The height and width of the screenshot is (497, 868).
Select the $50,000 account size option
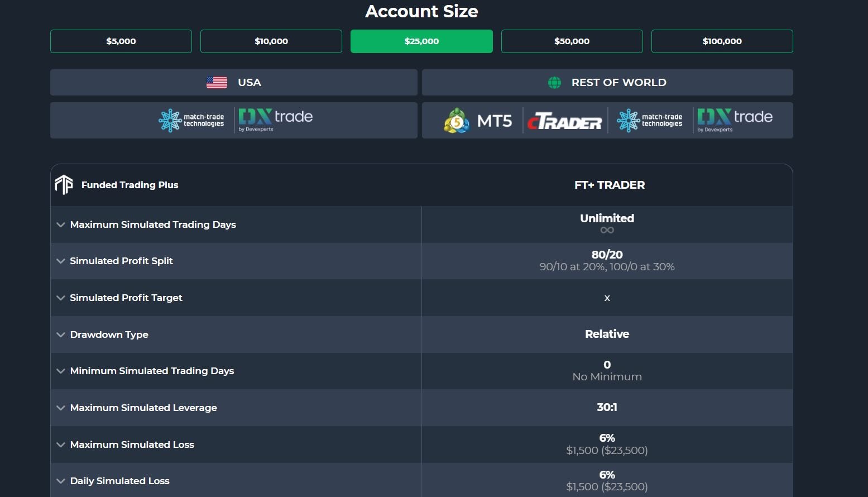(572, 41)
